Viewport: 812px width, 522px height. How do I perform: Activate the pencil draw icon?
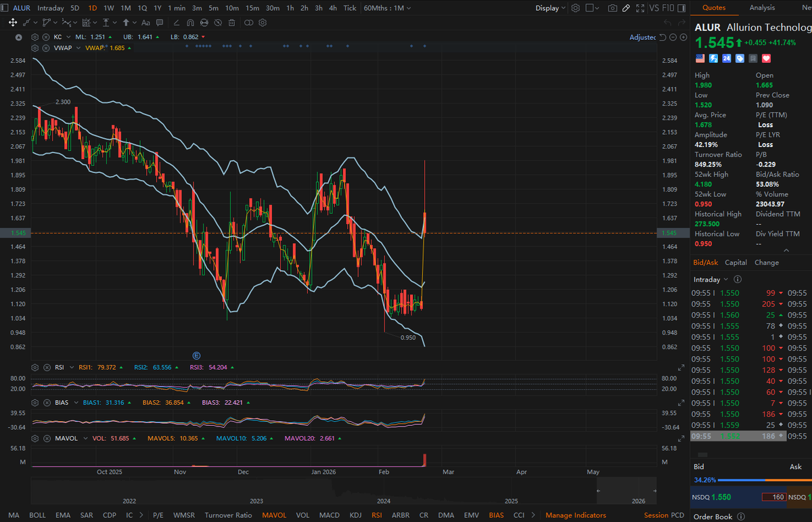(626, 8)
